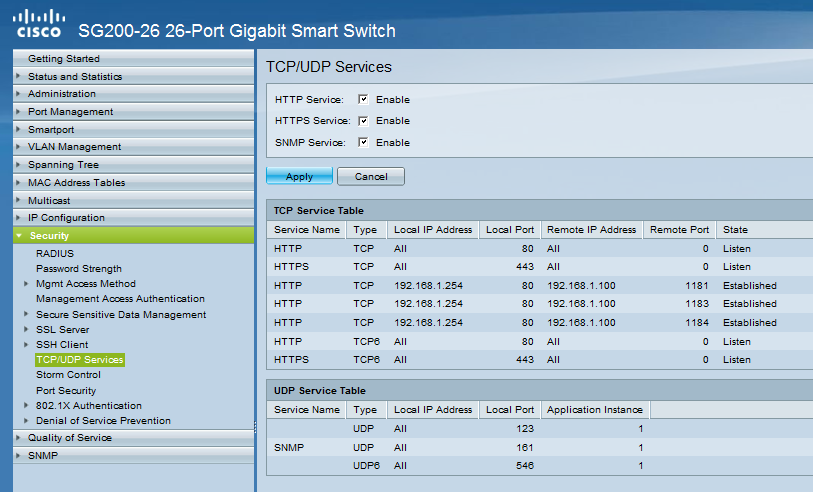Expand the Quality of Service arrow
Viewport: 813px width, 492px height.
point(18,438)
